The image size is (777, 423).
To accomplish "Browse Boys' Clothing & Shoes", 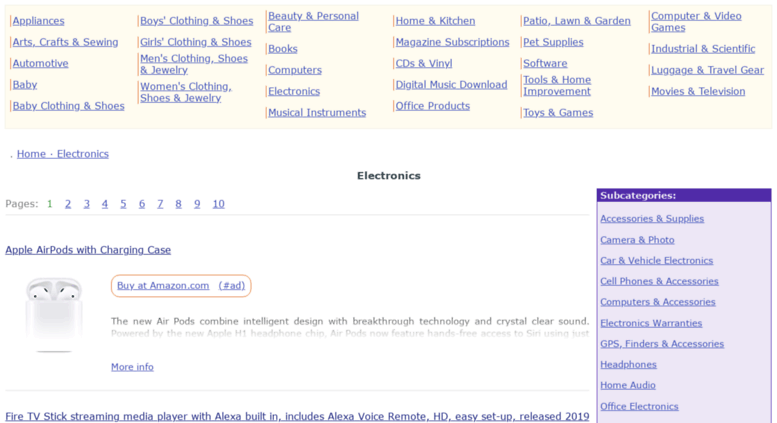I will coord(196,21).
